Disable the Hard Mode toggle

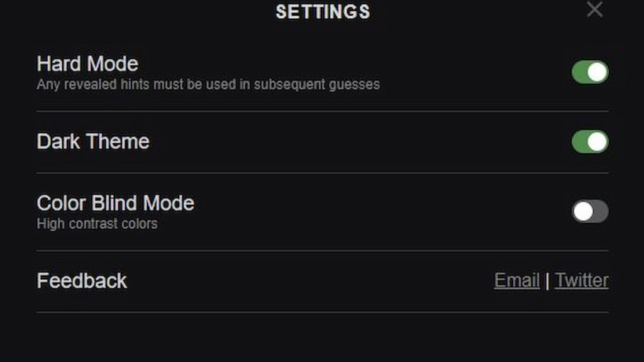point(590,72)
